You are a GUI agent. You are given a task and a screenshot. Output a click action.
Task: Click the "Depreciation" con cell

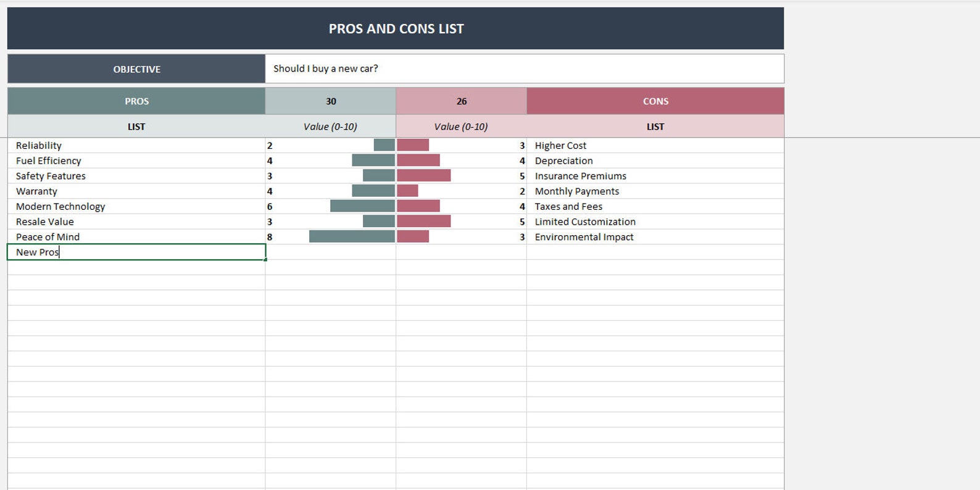click(655, 160)
